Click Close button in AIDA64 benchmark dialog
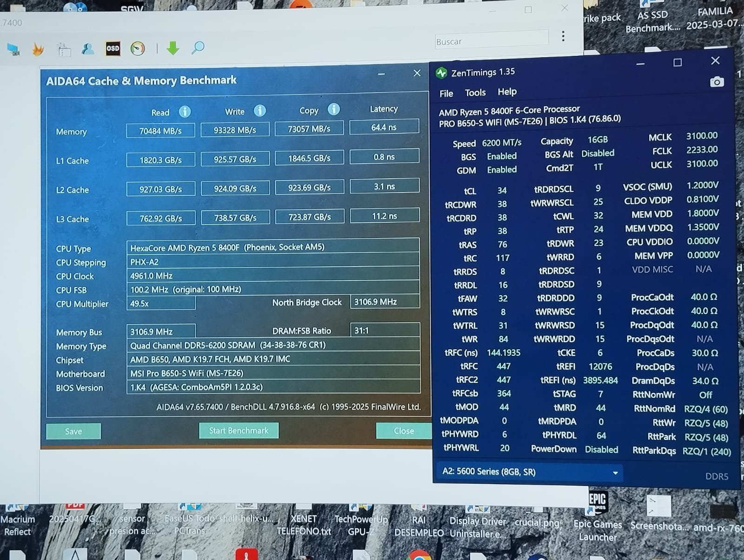 (x=404, y=431)
